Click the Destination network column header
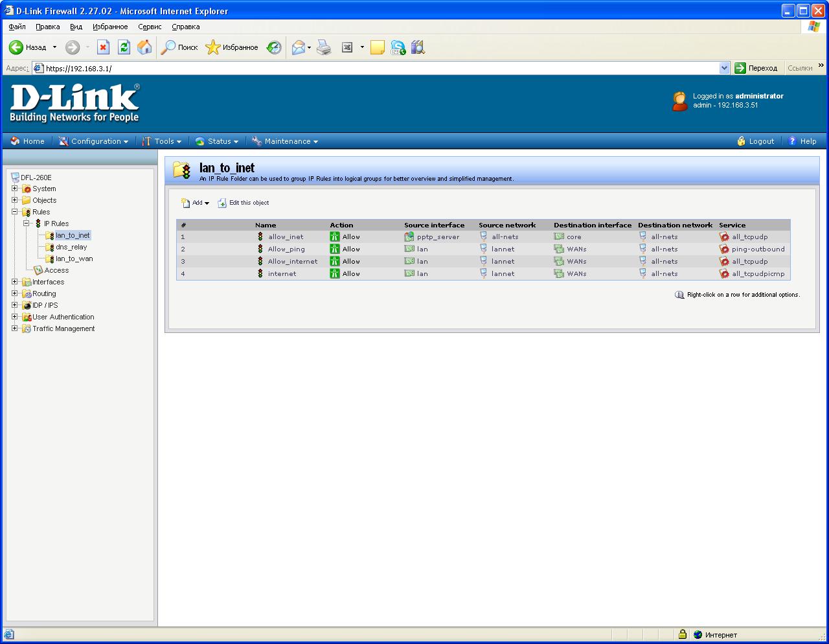The image size is (829, 644). [x=675, y=225]
